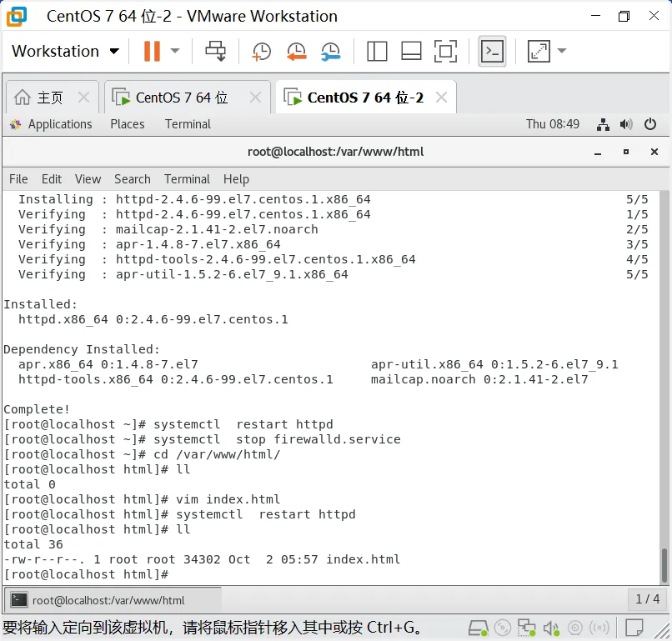Click the Thu 08:49 clock
The height and width of the screenshot is (641, 672).
pos(553,124)
